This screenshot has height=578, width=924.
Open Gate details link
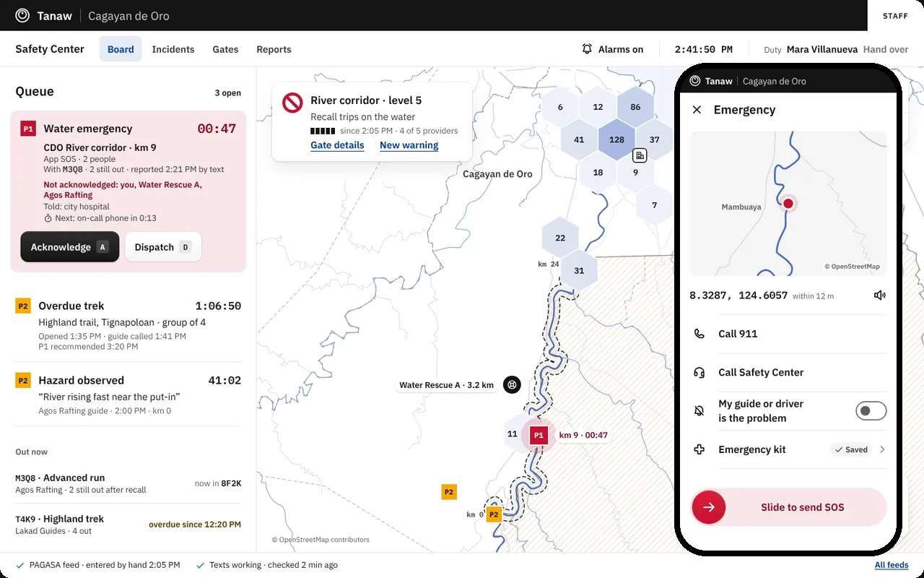[x=337, y=145]
